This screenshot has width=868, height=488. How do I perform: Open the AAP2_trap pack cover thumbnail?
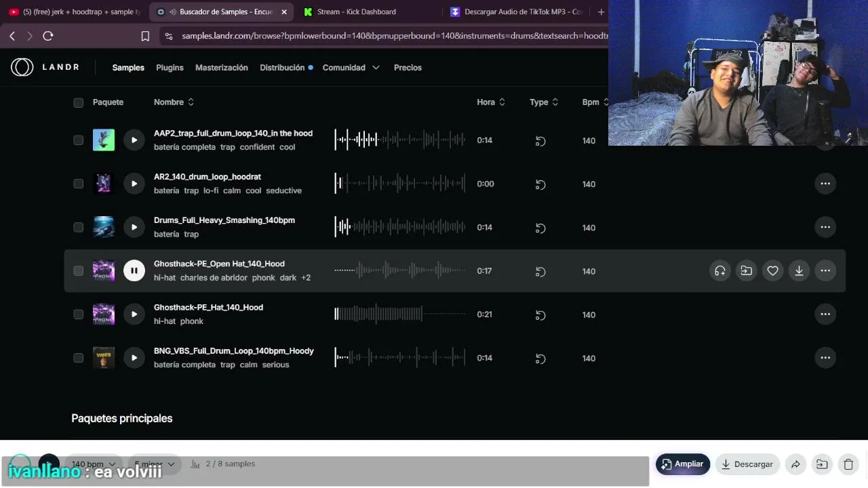pos(104,140)
